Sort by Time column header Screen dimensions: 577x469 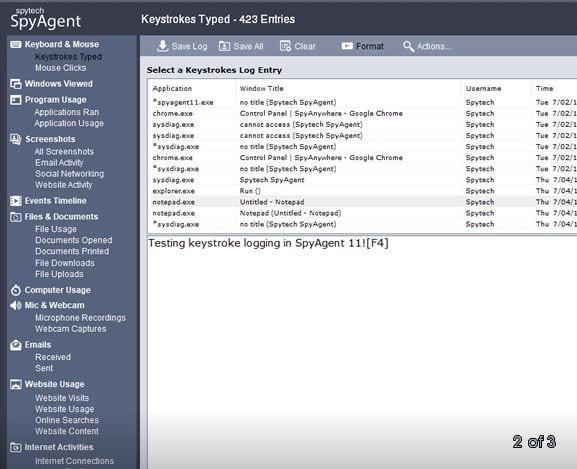click(545, 88)
